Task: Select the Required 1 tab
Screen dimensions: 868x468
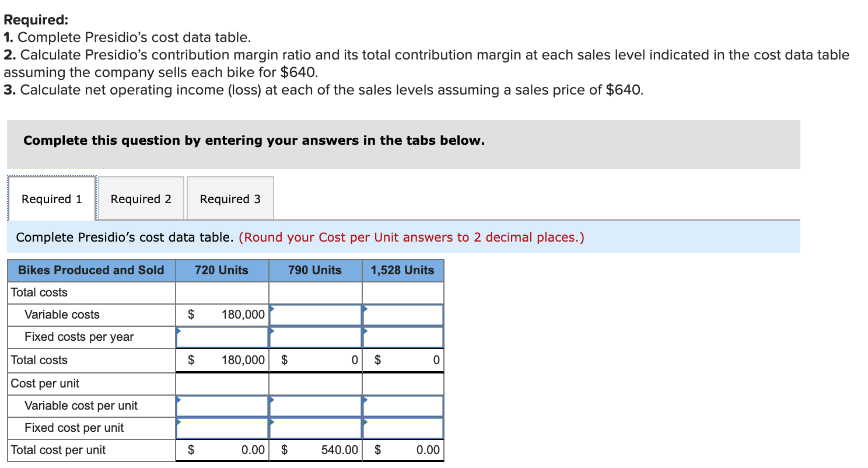Action: pos(51,199)
